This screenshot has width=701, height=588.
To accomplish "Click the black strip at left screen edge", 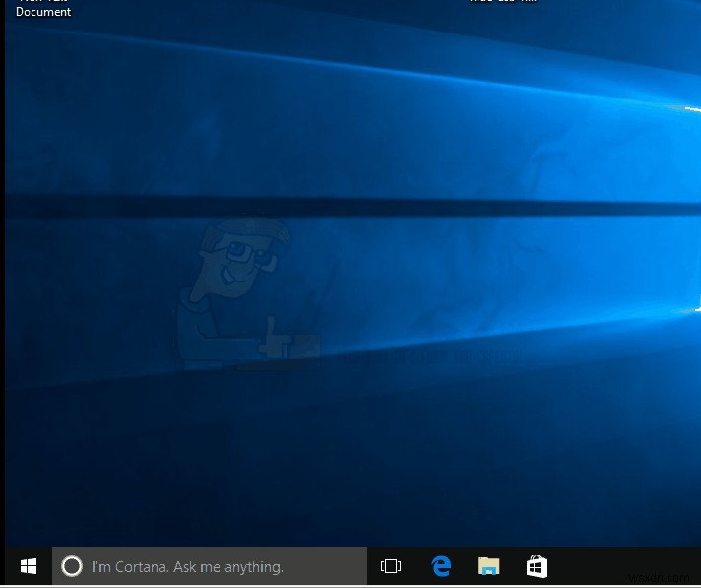I will tap(2, 295).
